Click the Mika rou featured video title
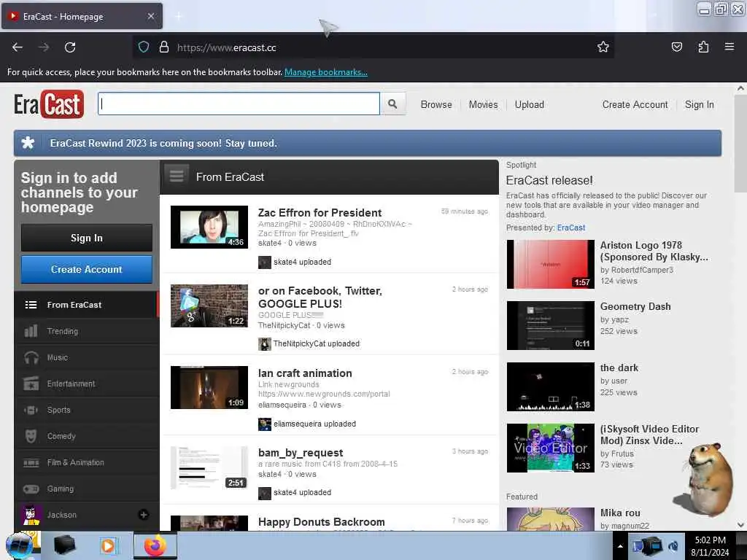The width and height of the screenshot is (747, 560). coord(620,513)
